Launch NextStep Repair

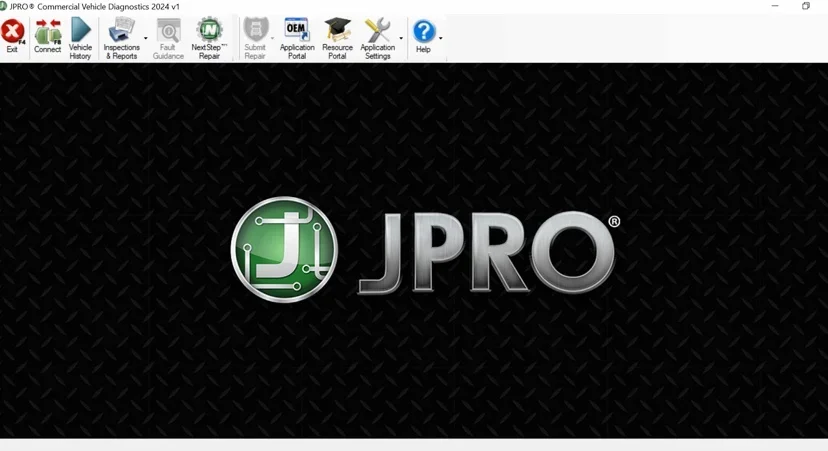209,37
